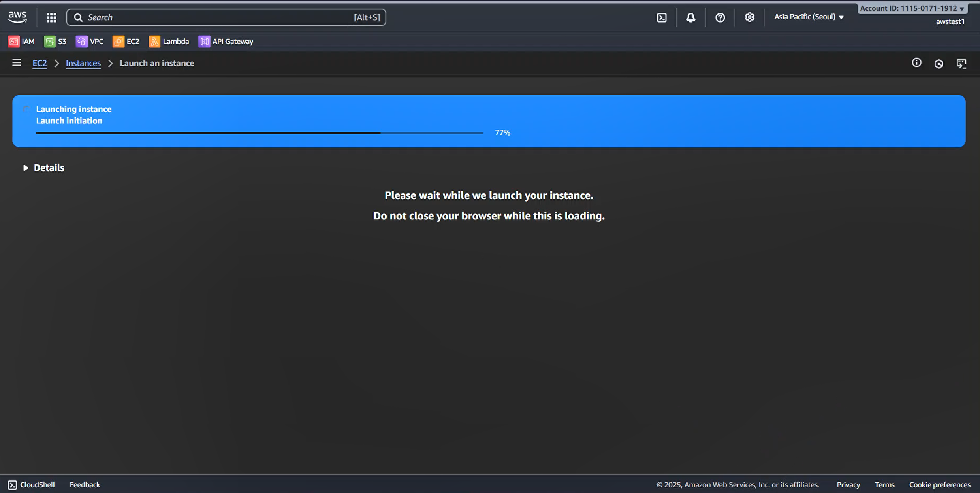Viewport: 980px width, 493px height.
Task: Click the screen icon at far right
Action: pyautogui.click(x=961, y=64)
